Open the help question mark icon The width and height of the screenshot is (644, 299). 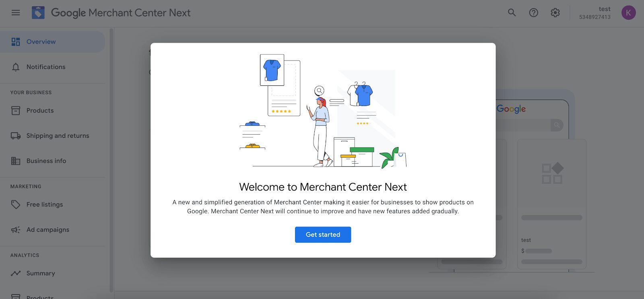point(533,13)
